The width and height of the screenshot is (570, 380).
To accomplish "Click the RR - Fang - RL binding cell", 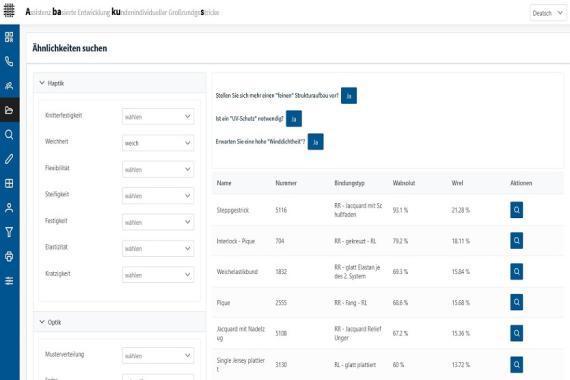I will click(x=350, y=303).
